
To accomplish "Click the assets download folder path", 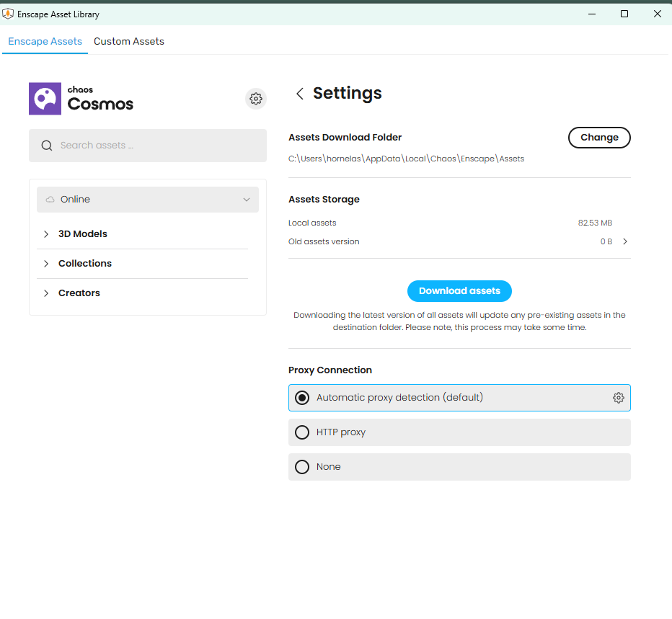I will point(406,159).
